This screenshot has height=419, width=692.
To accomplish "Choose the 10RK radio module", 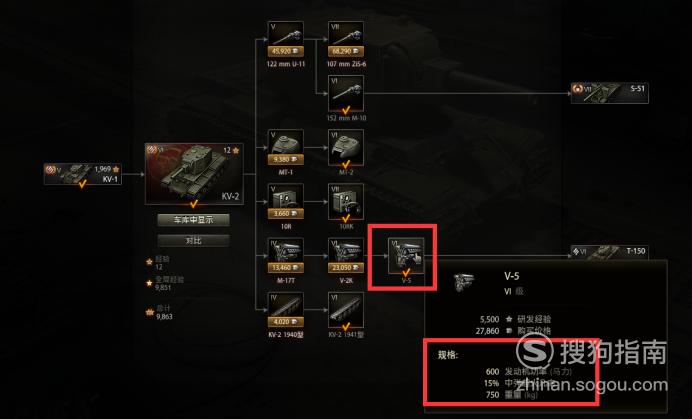I will (x=346, y=202).
